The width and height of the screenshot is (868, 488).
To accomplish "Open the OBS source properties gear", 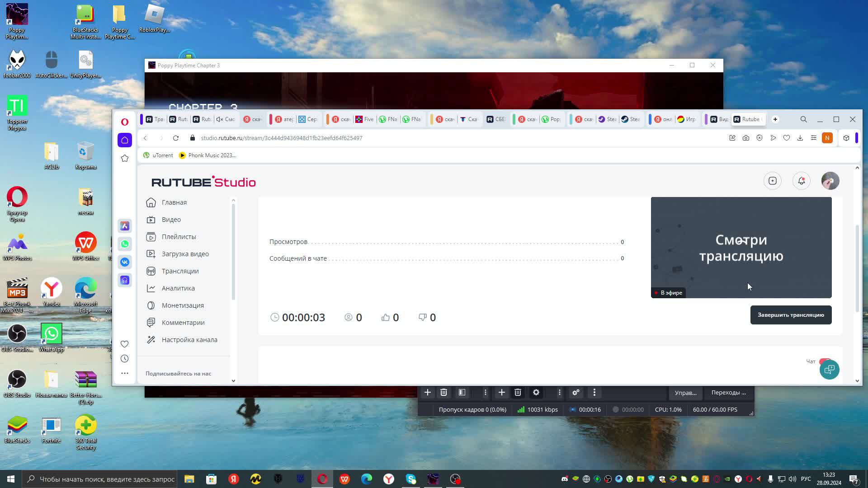I will coord(536,393).
